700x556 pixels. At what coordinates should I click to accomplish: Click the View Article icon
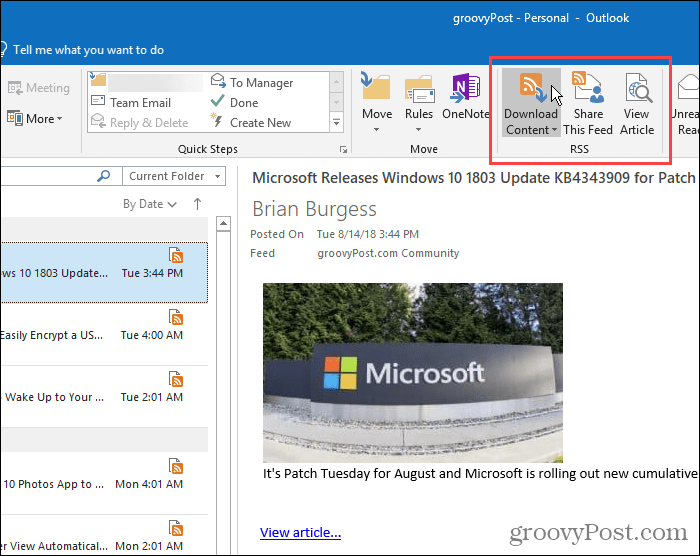[x=638, y=87]
